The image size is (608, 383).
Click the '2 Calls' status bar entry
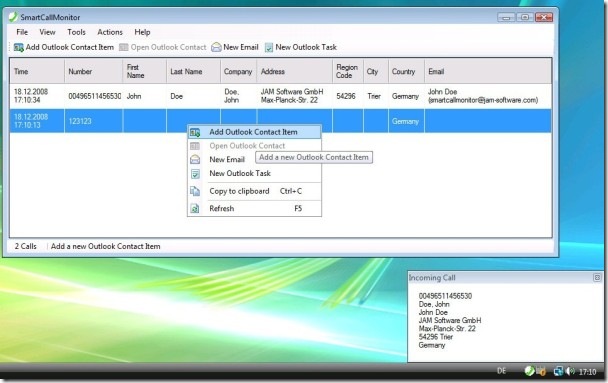[x=26, y=246]
